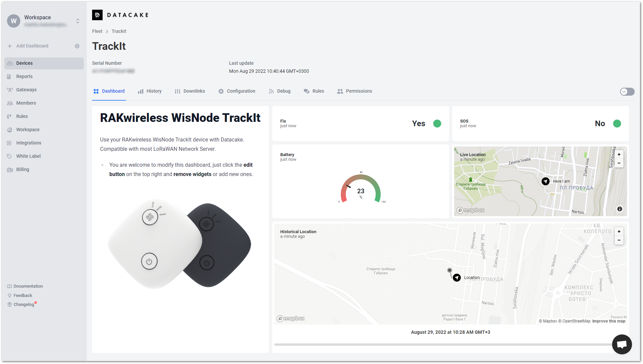Image resolution: width=643 pixels, height=364 pixels.
Task: Click Live Location map info icon
Action: point(619,209)
